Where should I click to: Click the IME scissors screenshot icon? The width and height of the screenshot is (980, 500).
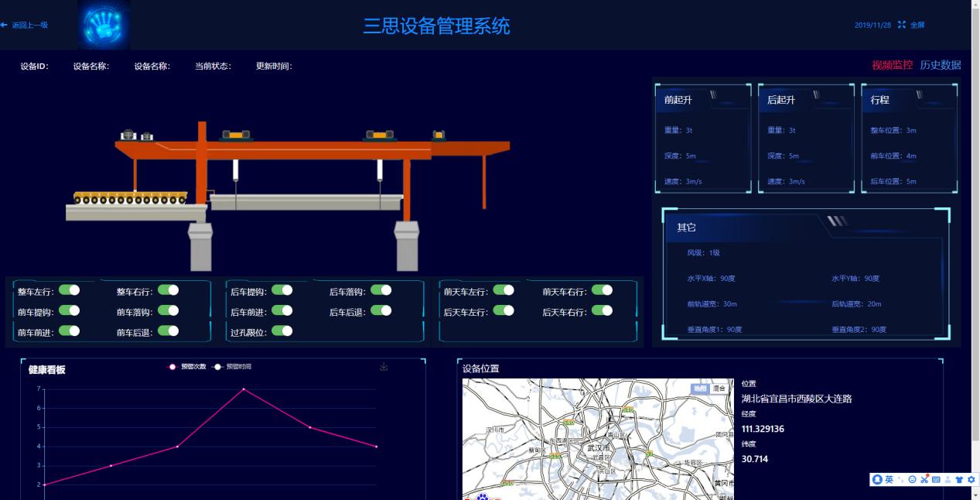click(x=924, y=480)
